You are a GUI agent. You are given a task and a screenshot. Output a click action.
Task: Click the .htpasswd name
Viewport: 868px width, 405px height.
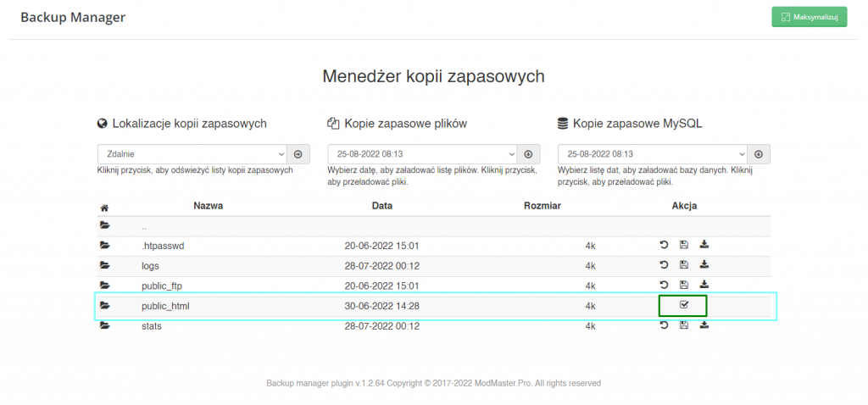[163, 246]
